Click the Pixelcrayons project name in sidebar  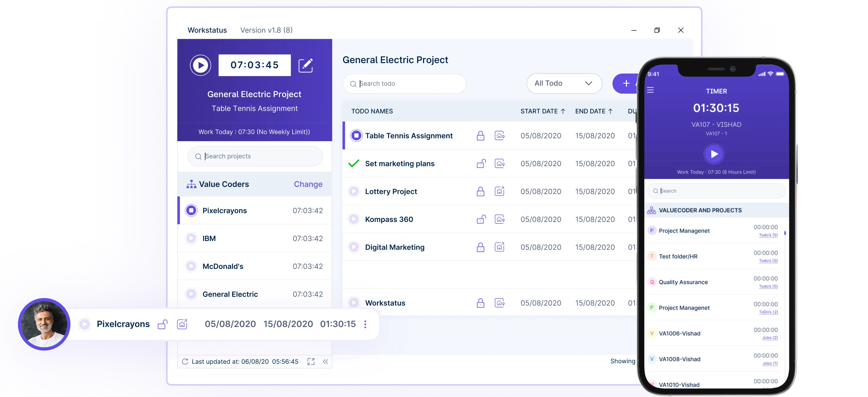click(225, 210)
